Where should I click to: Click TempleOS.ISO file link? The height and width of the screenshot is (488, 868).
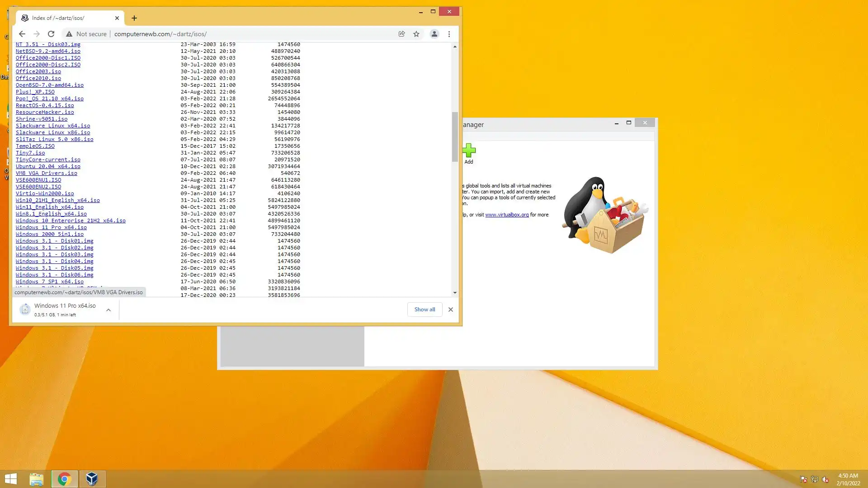(35, 146)
